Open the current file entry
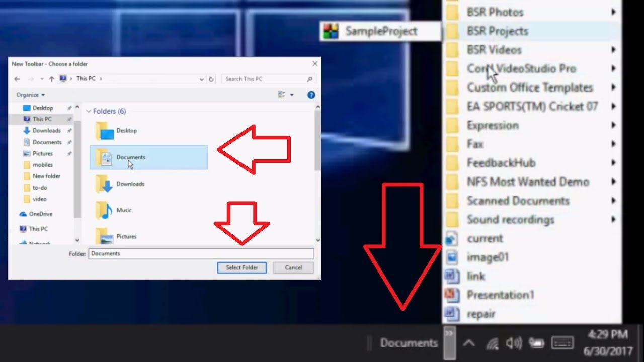644x362 pixels. coord(531,238)
